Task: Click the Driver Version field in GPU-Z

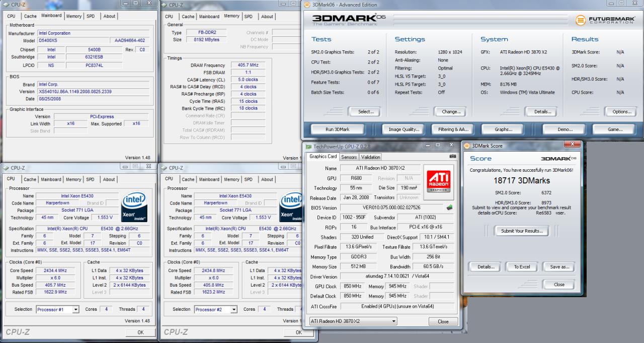Action: tap(397, 277)
